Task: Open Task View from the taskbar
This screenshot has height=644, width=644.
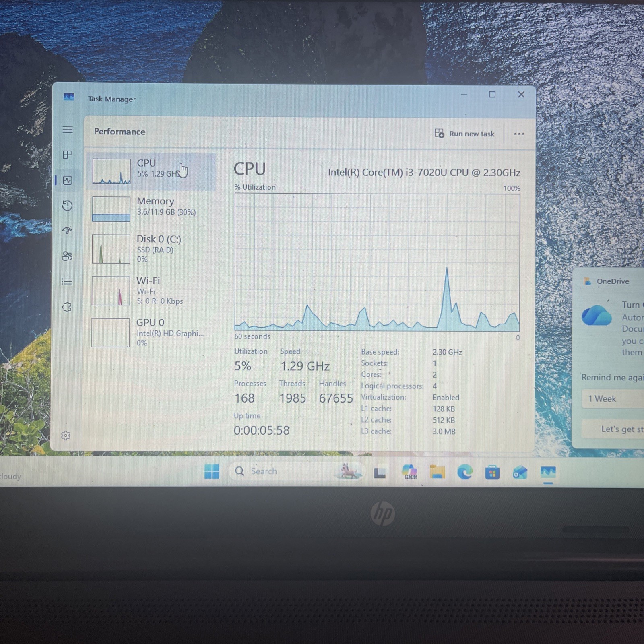Action: click(x=380, y=473)
